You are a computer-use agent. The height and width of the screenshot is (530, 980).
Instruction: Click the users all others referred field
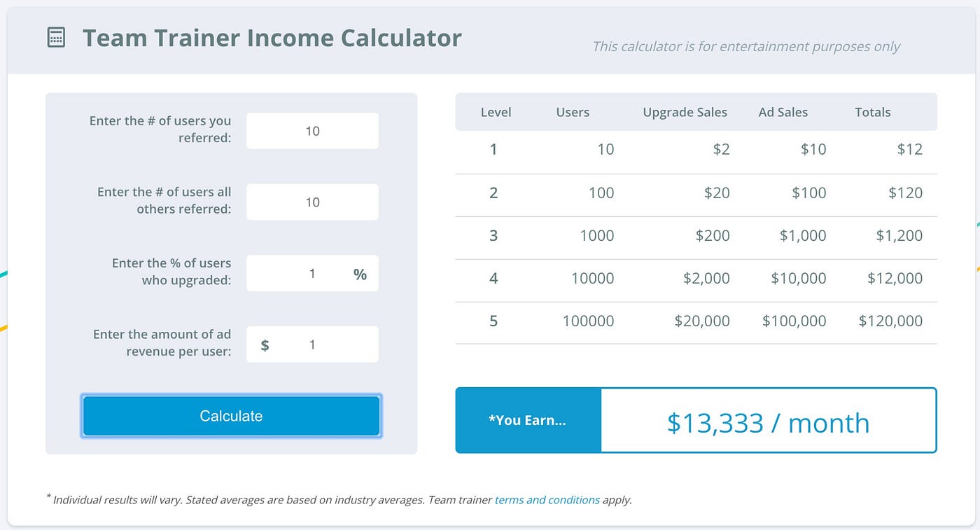click(x=312, y=202)
